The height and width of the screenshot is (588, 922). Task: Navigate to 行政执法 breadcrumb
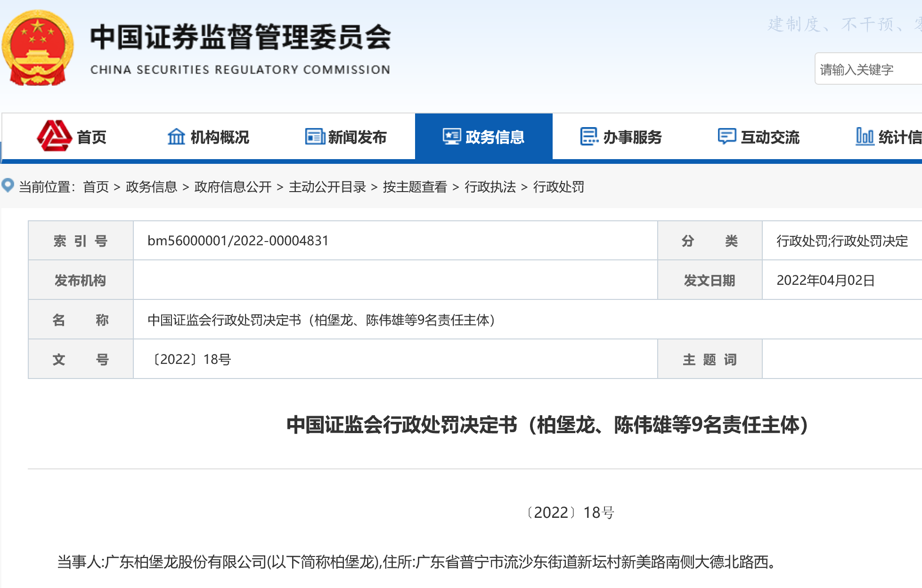pyautogui.click(x=490, y=187)
